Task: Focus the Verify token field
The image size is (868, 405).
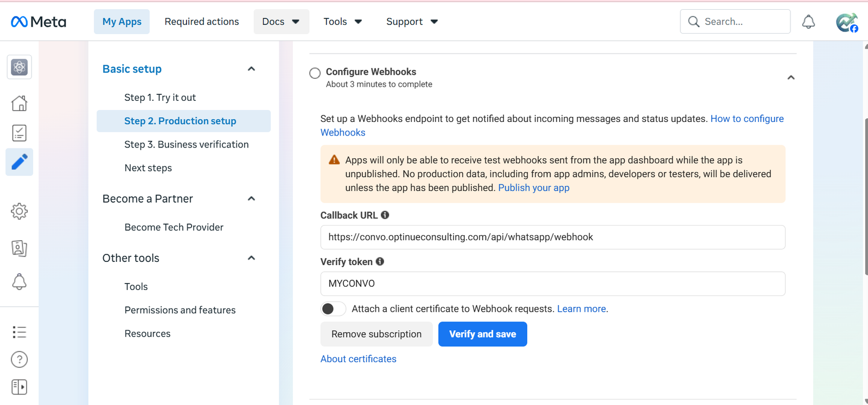Action: pos(553,284)
